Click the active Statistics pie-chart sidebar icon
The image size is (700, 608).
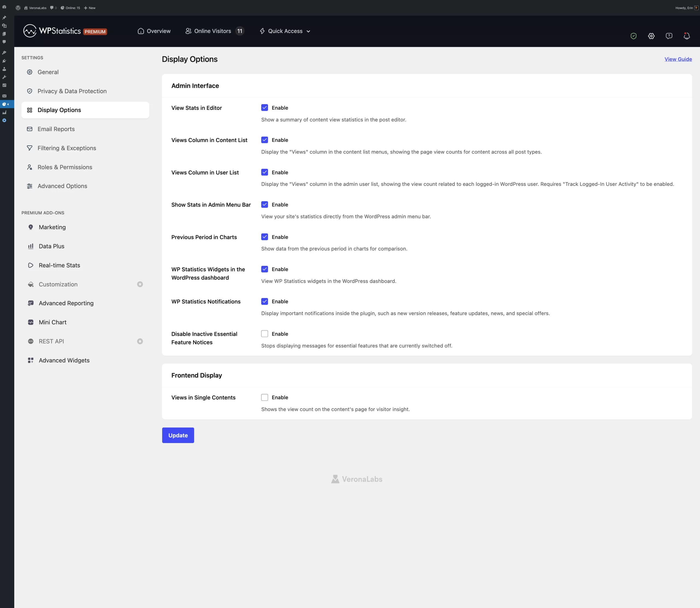[4, 104]
